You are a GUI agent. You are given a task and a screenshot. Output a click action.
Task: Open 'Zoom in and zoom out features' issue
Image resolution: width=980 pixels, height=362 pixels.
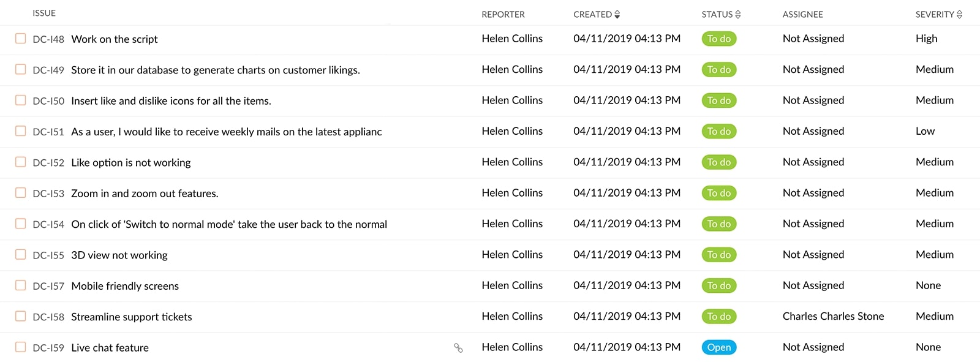pos(145,194)
